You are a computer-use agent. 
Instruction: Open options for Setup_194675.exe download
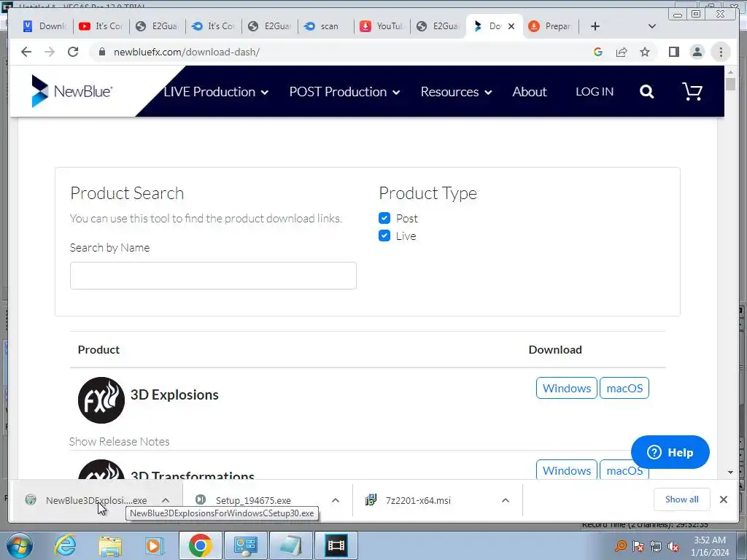point(336,500)
